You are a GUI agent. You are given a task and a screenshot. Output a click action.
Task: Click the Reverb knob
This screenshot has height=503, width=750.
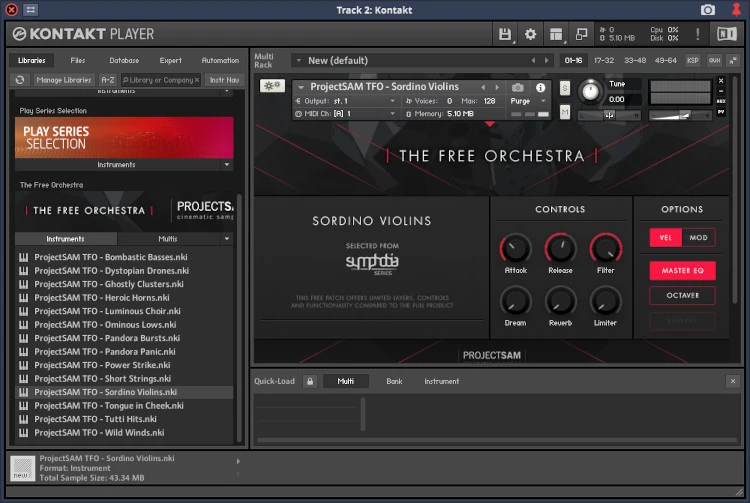coord(560,301)
